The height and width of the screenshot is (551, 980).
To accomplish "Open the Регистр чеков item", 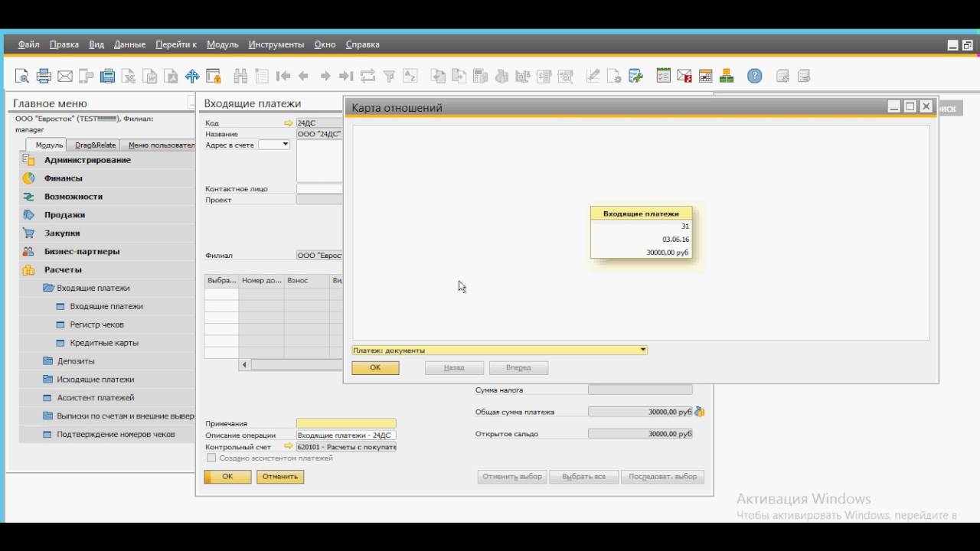I will click(96, 324).
